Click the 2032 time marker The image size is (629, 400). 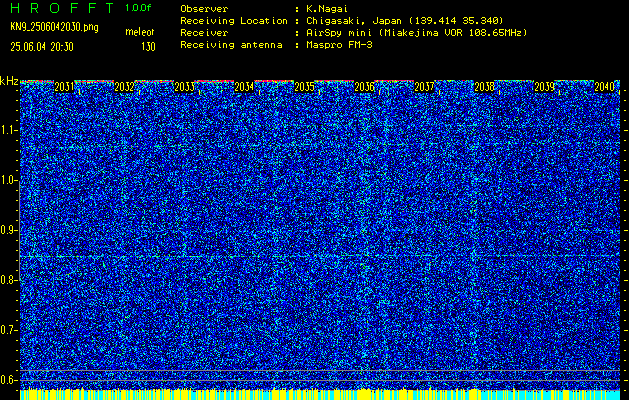124,87
